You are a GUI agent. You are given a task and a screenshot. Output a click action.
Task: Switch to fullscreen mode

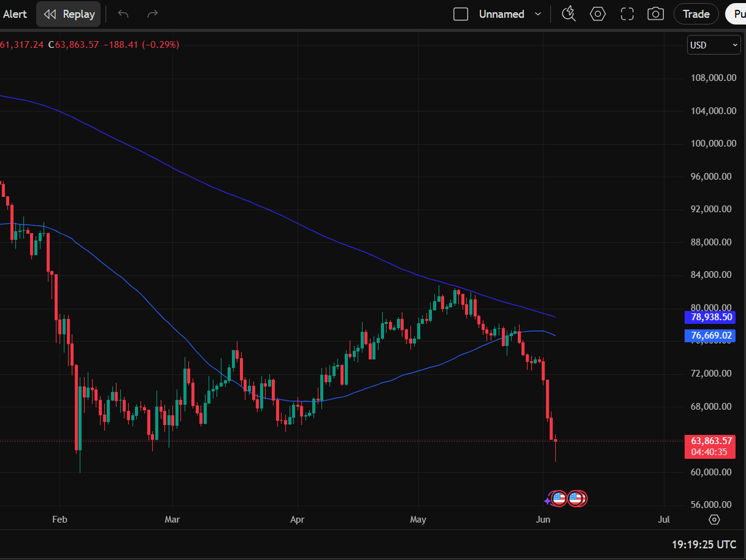click(x=627, y=14)
